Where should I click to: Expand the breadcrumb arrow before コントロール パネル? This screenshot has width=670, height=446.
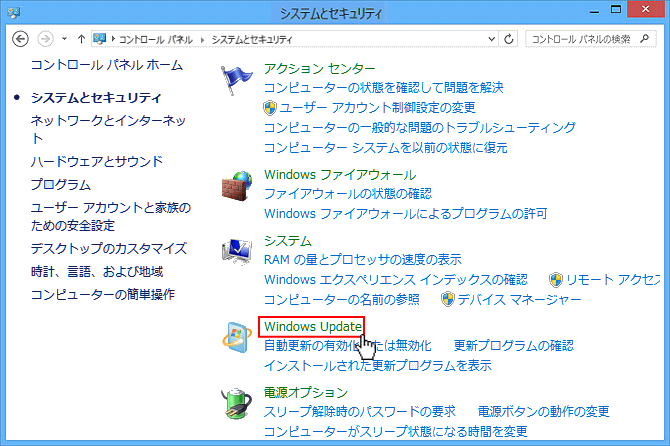[x=113, y=39]
